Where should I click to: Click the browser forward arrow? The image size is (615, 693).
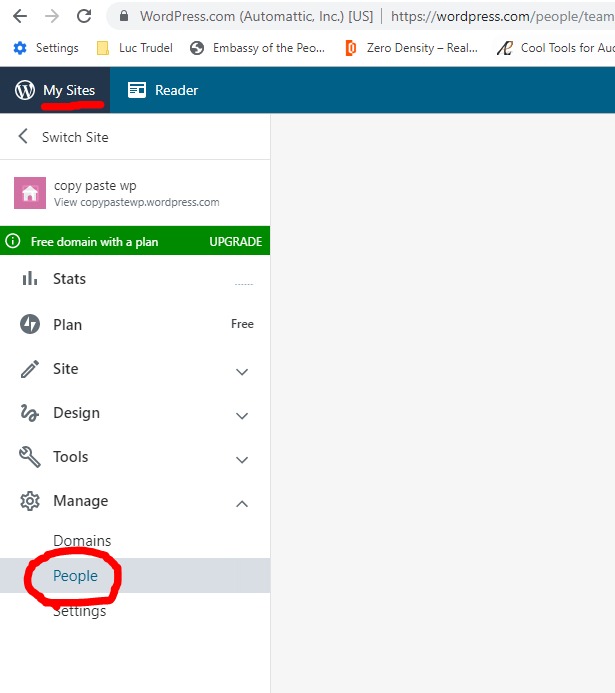(52, 16)
